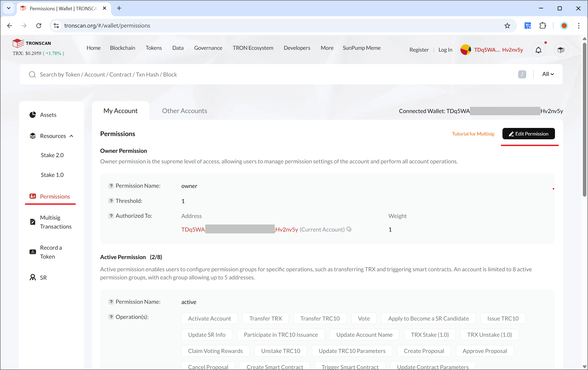588x370 pixels.
Task: Reload the page
Action: tap(39, 26)
